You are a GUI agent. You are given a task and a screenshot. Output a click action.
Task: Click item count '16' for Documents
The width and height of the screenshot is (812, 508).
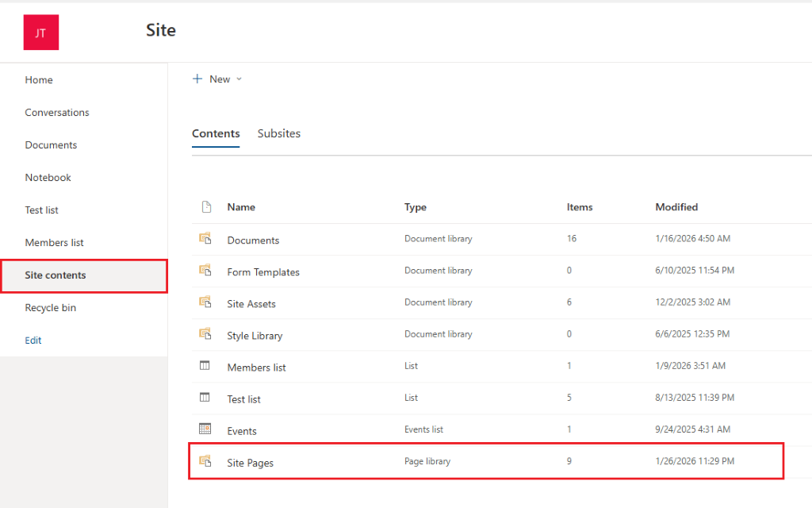pyautogui.click(x=571, y=238)
